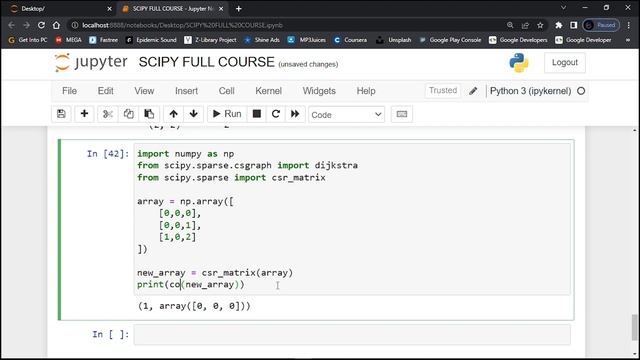Share this page icon in address bar

525,25
